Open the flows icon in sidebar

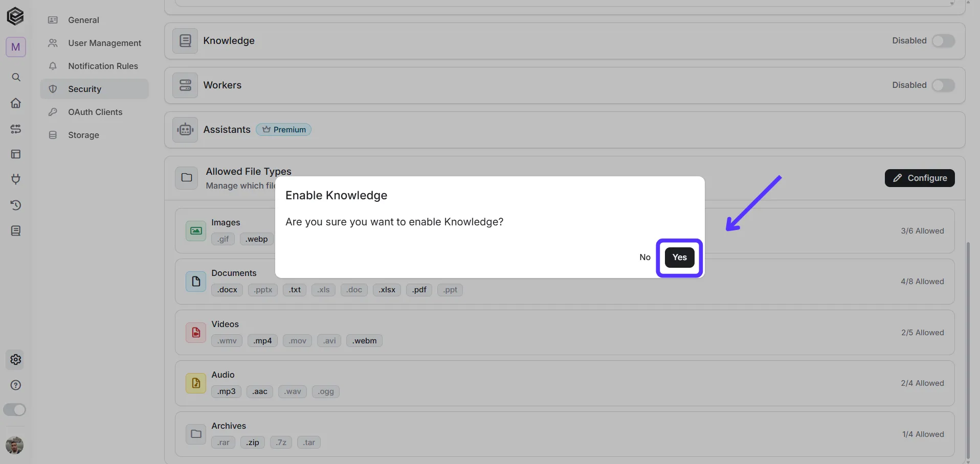(16, 129)
